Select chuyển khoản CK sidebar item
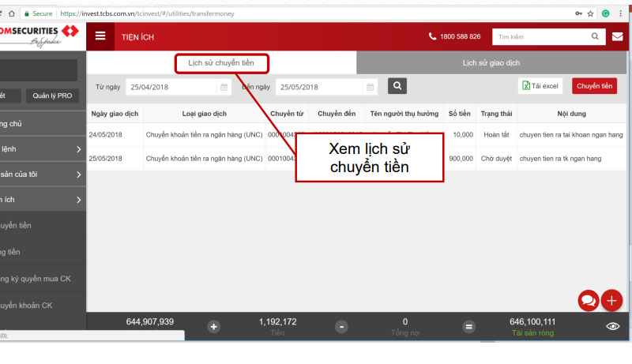 43,306
